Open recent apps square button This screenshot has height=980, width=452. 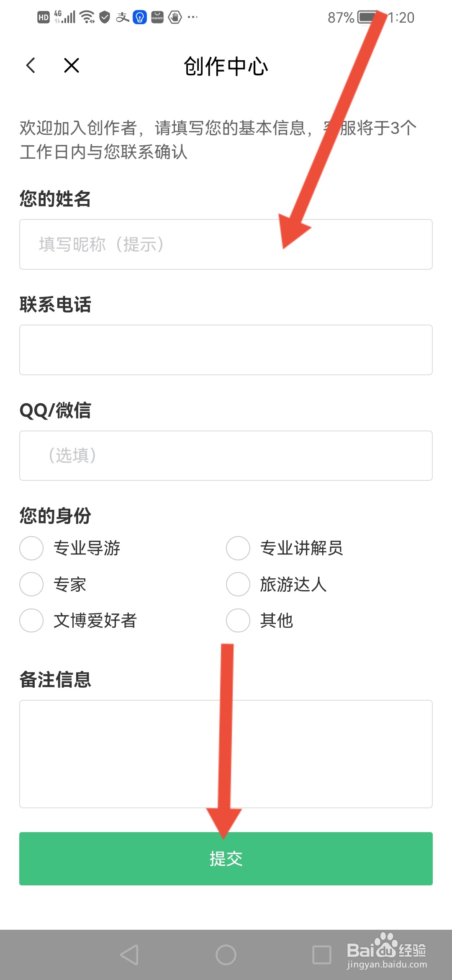[322, 955]
